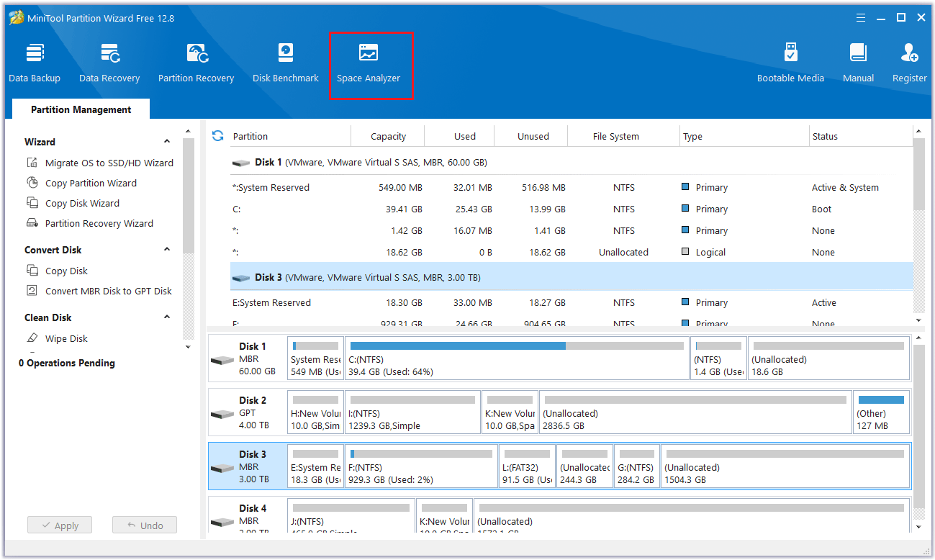The height and width of the screenshot is (560, 935).
Task: Select the *:System Reserved partition row
Action: pos(572,187)
